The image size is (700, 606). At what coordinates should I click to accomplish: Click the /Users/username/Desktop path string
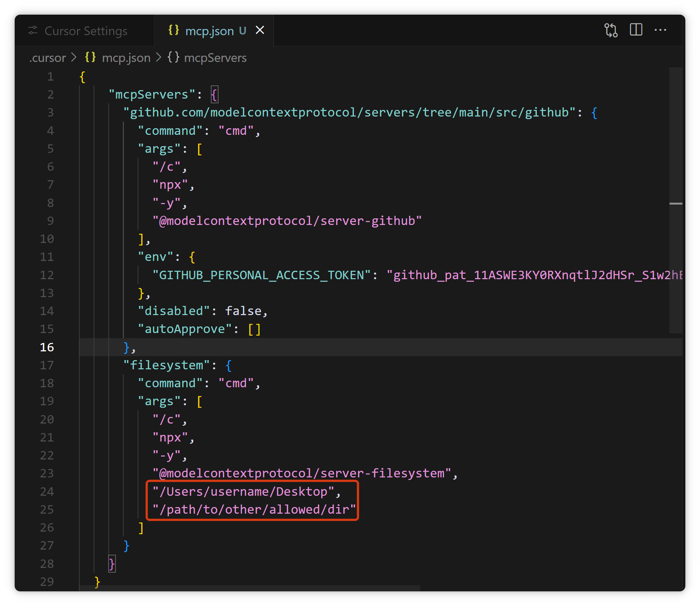point(243,492)
